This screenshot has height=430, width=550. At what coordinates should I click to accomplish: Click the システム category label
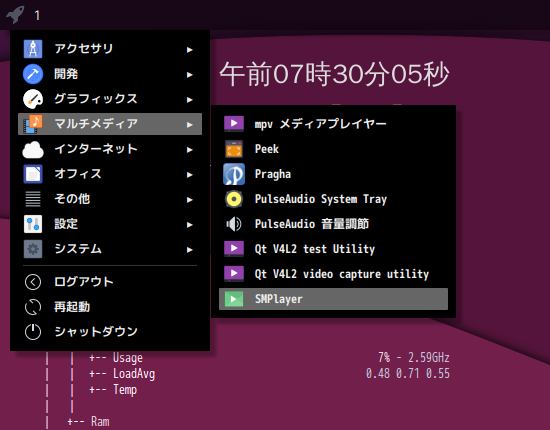point(78,249)
